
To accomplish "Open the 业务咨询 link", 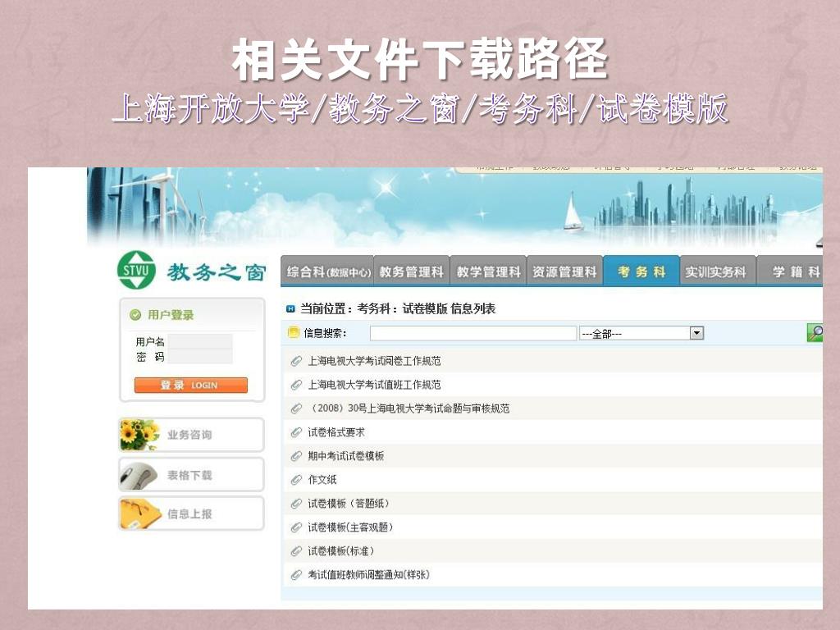I will pos(191,435).
